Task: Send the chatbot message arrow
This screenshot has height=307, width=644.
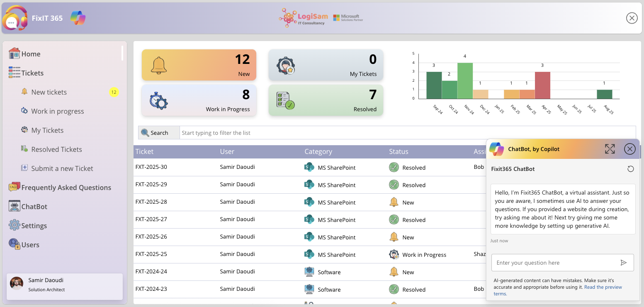Action: pyautogui.click(x=623, y=263)
